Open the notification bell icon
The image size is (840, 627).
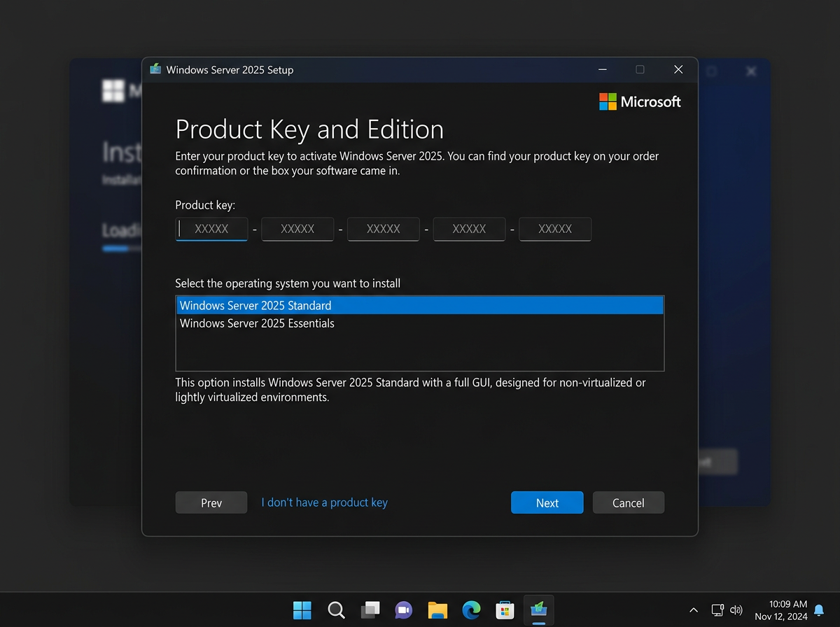coord(819,610)
